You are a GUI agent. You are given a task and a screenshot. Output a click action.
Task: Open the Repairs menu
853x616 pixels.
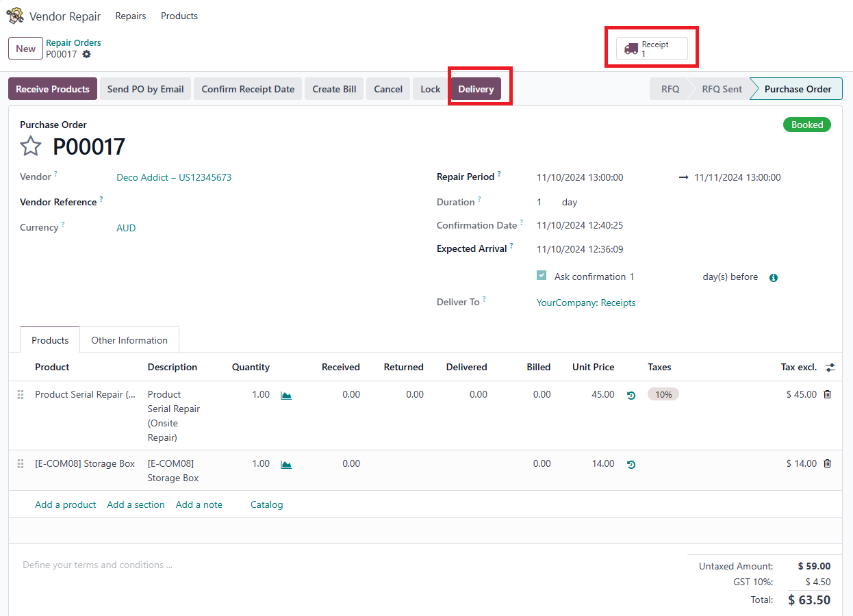(x=130, y=16)
